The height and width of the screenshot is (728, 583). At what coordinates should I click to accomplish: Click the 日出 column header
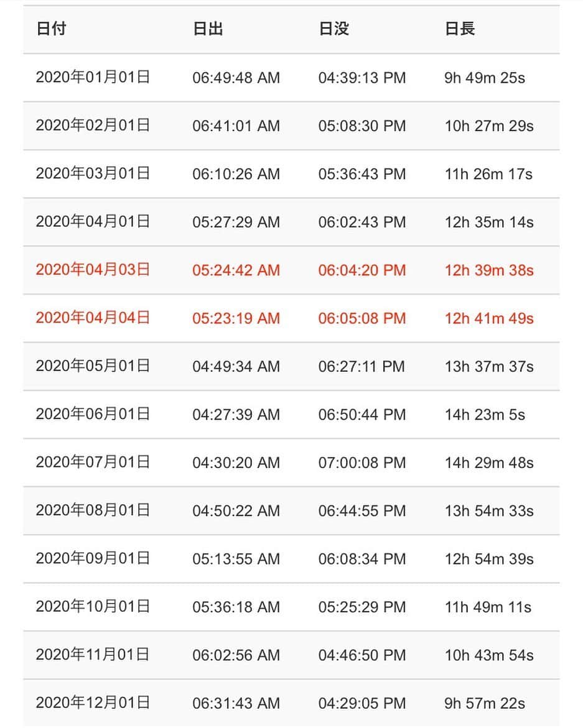(x=208, y=29)
